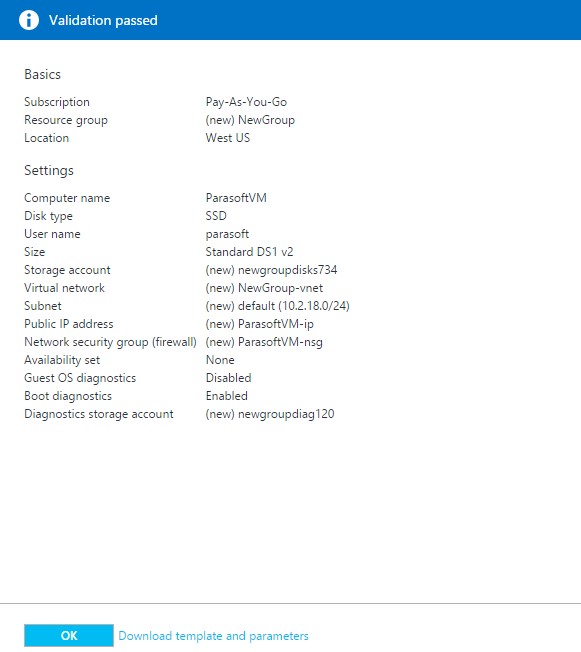
Task: Click the (new) NewGroup resource group value
Action: tap(250, 120)
